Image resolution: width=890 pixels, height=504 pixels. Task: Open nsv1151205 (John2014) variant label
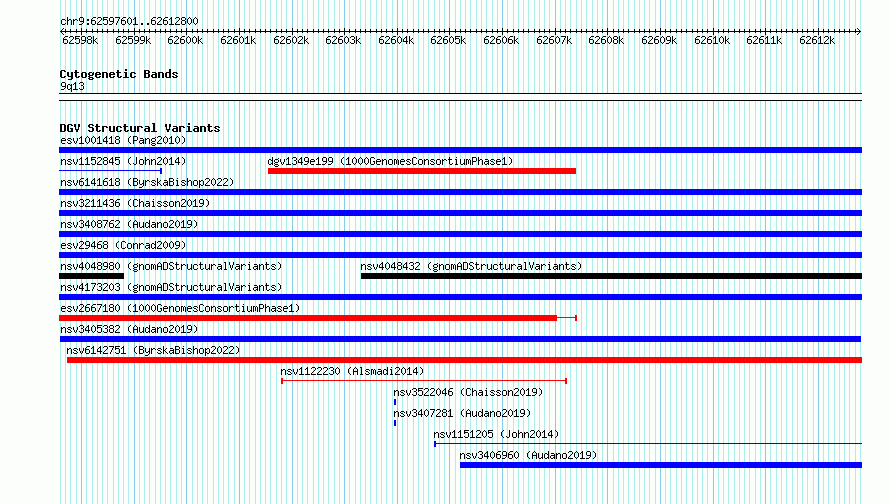click(496, 434)
